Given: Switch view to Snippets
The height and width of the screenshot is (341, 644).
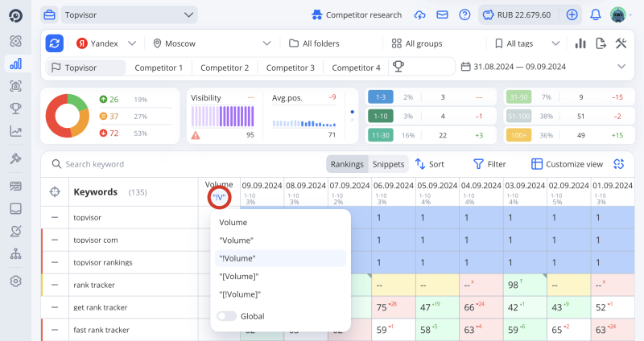Looking at the screenshot, I should point(389,164).
